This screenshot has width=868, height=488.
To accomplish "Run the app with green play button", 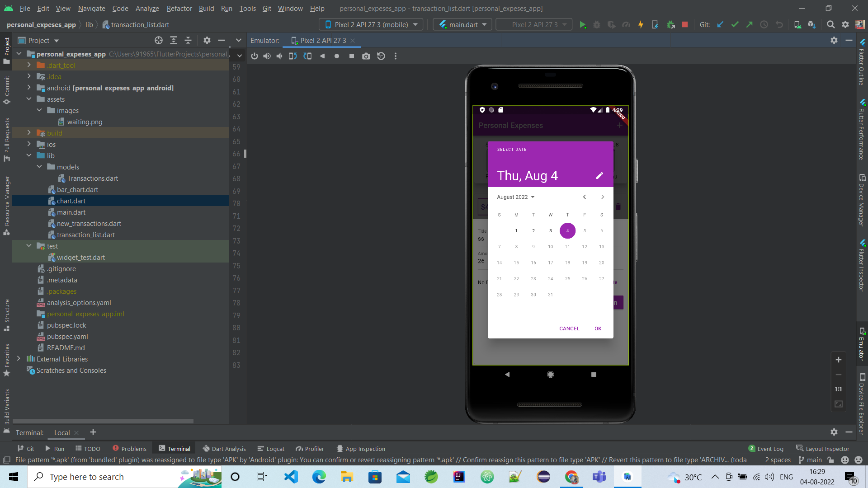I will (x=583, y=25).
